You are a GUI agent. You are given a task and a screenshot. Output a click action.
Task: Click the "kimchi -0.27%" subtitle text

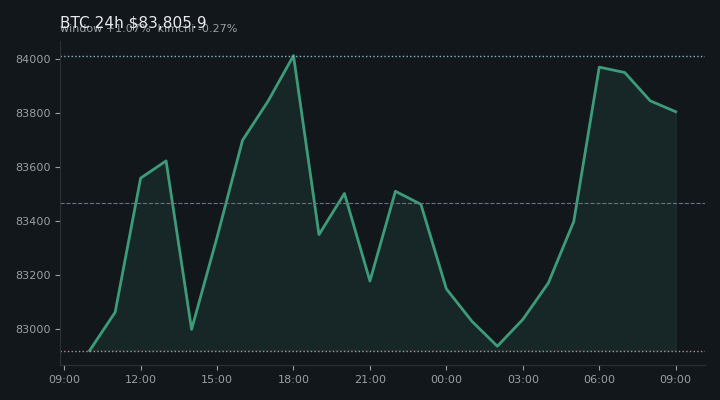coord(197,28)
